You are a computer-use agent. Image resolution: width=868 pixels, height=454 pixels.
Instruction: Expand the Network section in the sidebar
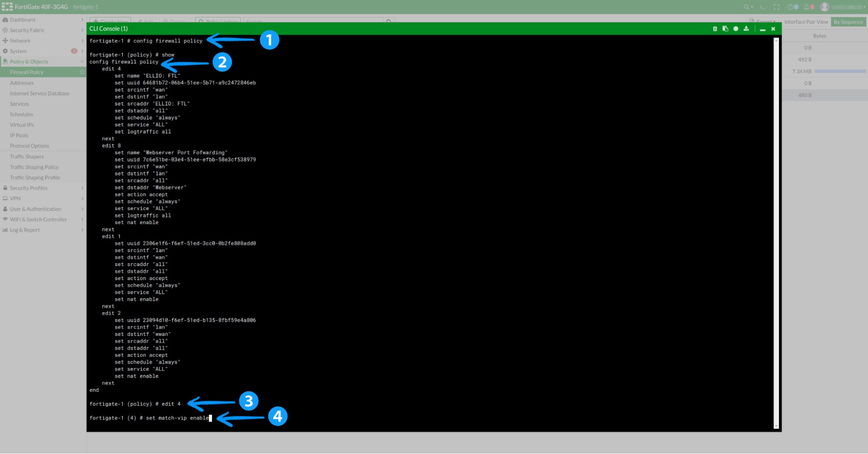pyautogui.click(x=83, y=40)
